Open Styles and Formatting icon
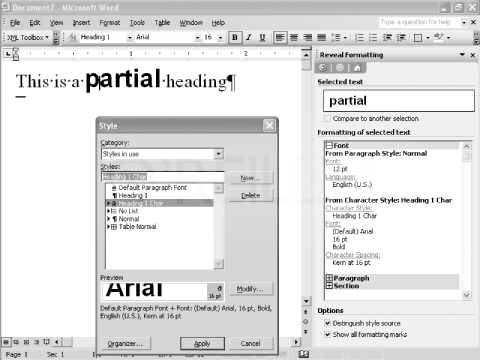Viewport: 481px width, 360px height. pyautogui.click(x=72, y=37)
